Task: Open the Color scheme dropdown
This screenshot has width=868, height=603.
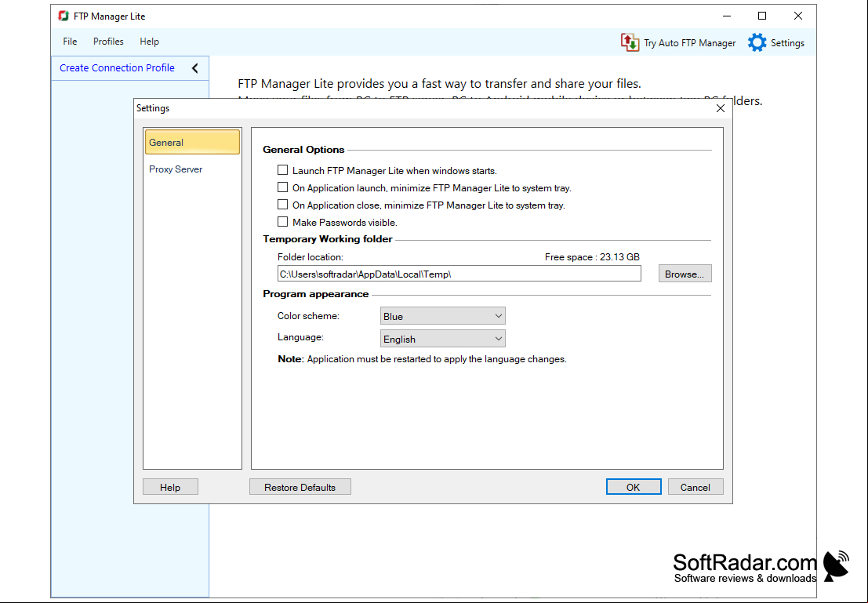Action: 443,316
